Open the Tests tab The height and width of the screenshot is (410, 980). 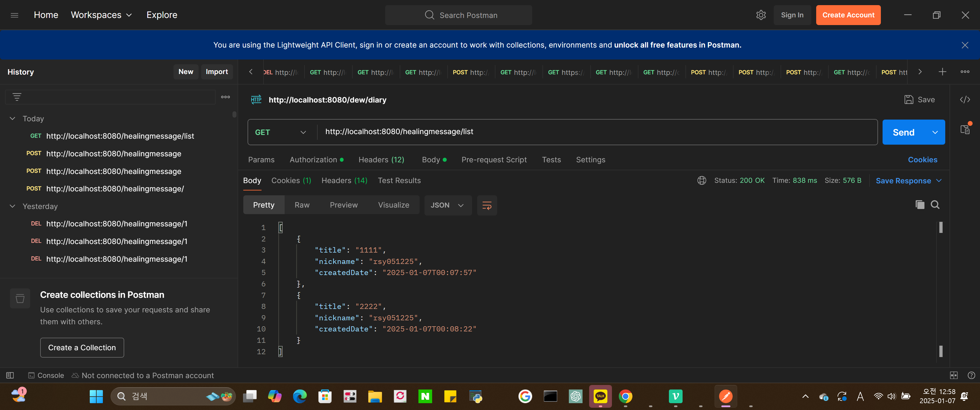[551, 160]
